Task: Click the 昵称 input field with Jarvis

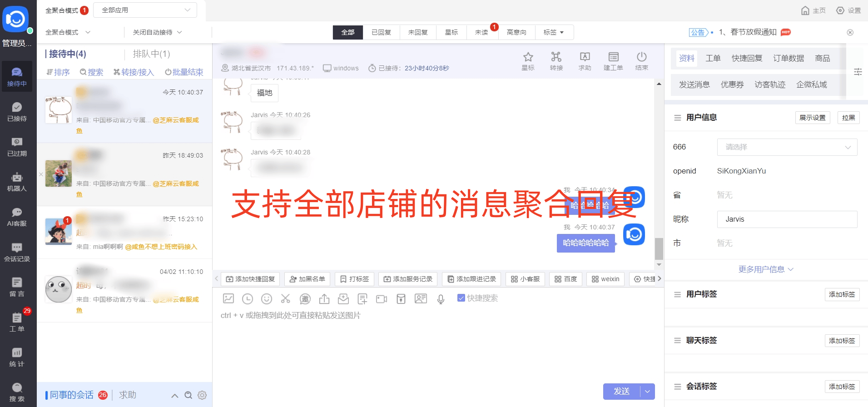Action: click(x=787, y=219)
